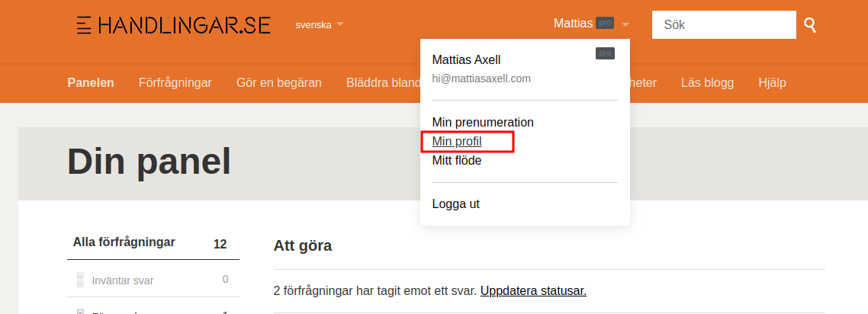Open the Läs blogg link
Image resolution: width=868 pixels, height=314 pixels.
(x=707, y=82)
